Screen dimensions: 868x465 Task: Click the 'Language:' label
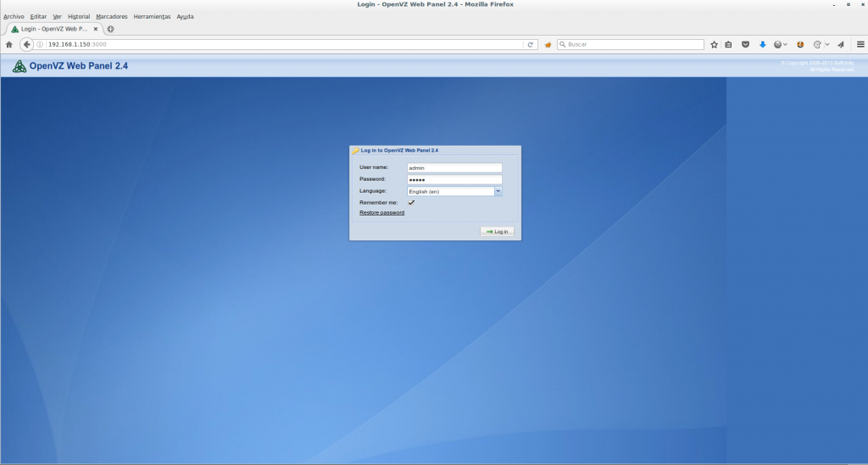pos(373,191)
